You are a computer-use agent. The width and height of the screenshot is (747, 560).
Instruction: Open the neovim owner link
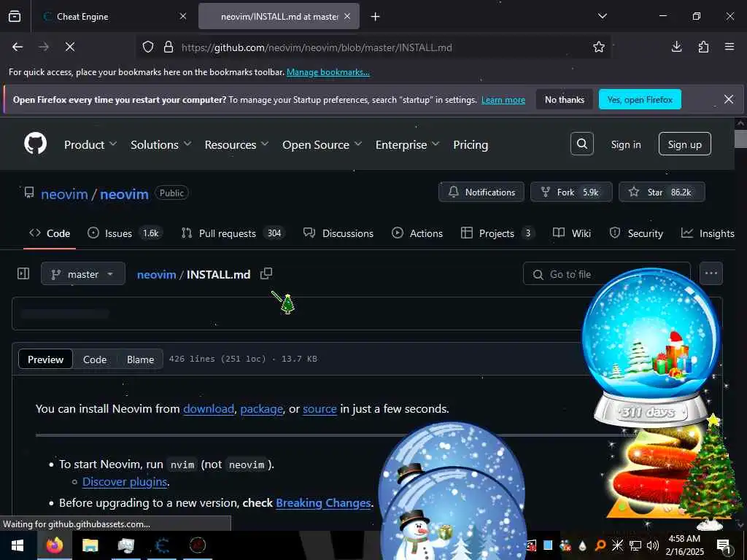(x=64, y=194)
